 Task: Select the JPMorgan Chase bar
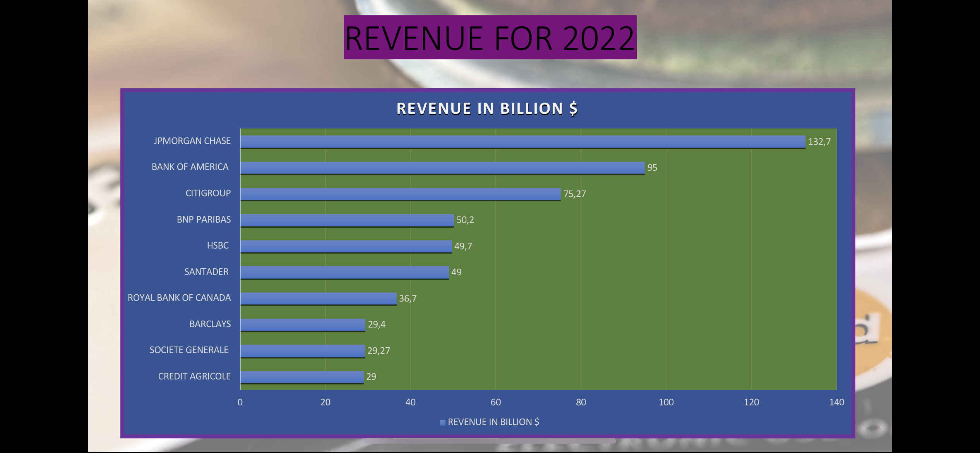coord(523,142)
